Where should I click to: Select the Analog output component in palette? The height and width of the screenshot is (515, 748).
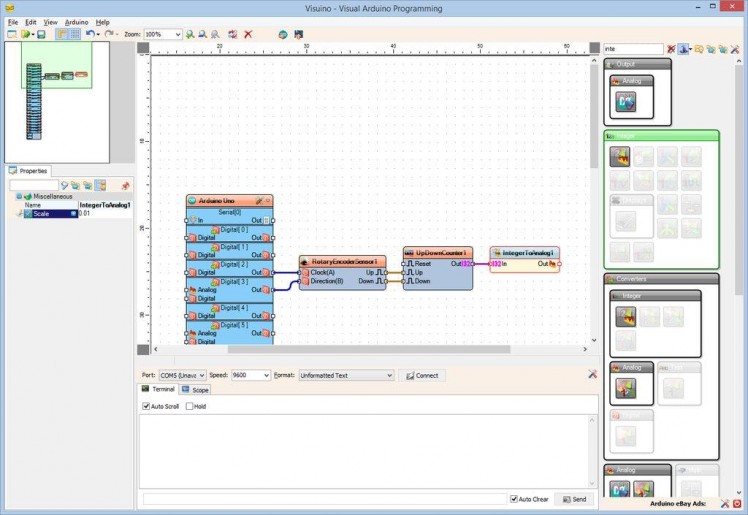(626, 100)
